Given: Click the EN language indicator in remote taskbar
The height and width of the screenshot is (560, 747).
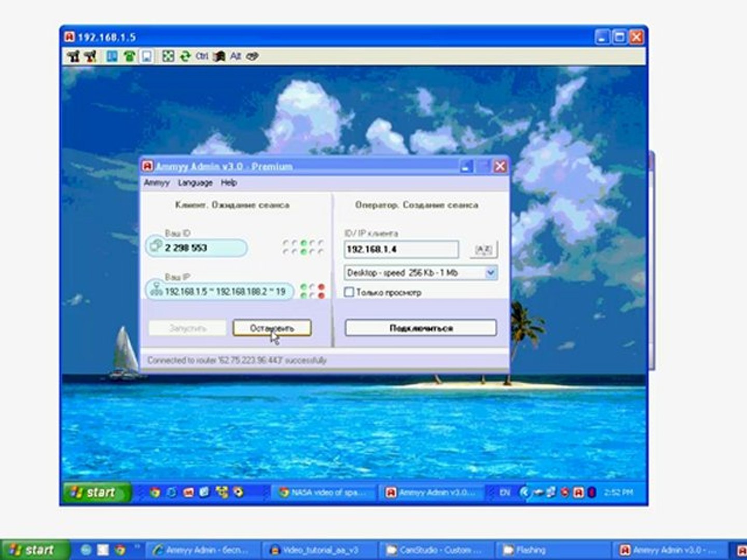Looking at the screenshot, I should coord(504,493).
